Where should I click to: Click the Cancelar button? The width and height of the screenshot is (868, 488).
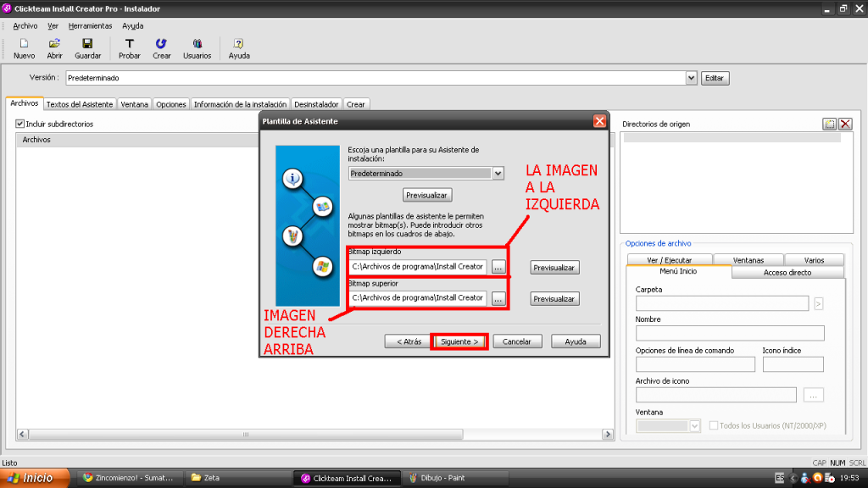[517, 342]
